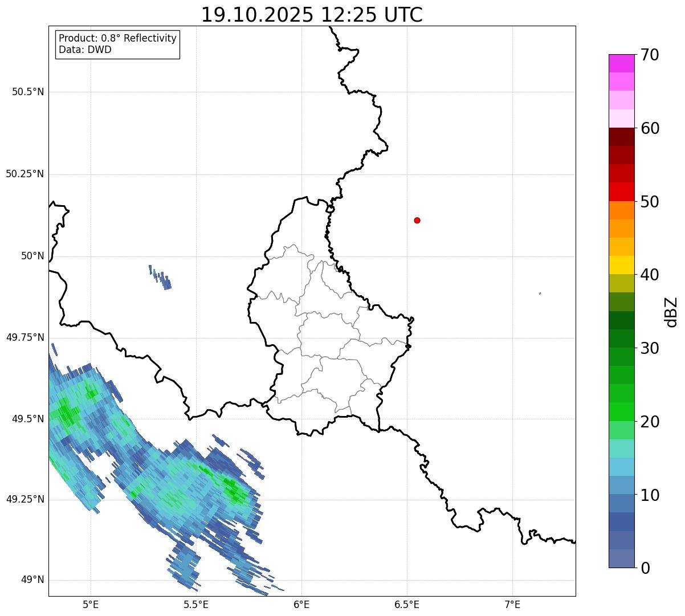Click the 50.25°N latitude label
Screen dimensions: 685x616
(x=25, y=174)
